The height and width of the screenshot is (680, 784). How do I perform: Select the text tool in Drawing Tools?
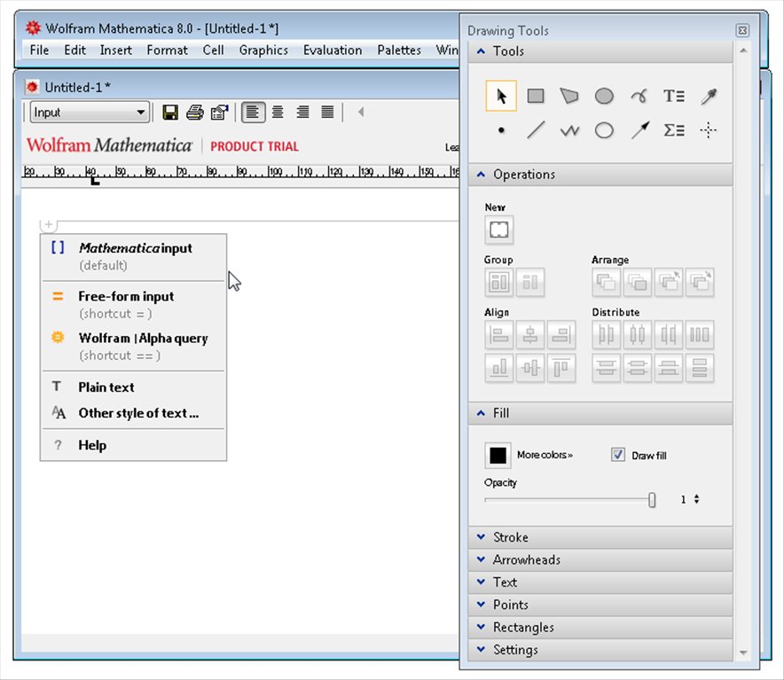pos(673,96)
